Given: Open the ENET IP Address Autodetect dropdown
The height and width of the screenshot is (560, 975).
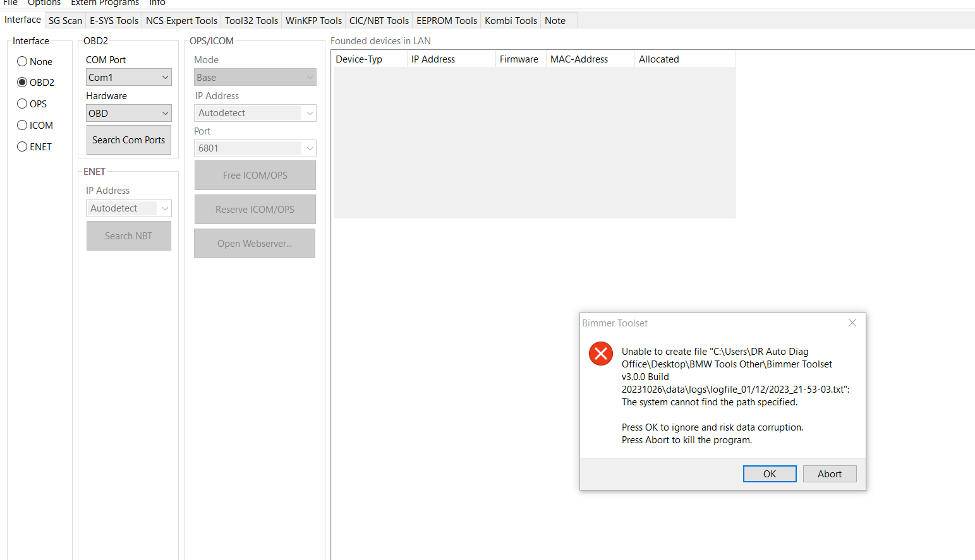Looking at the screenshot, I should coord(129,208).
